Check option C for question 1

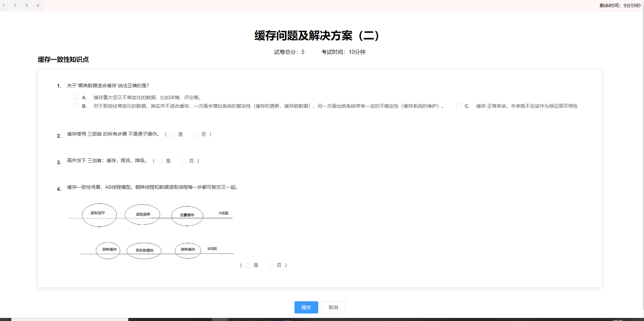pos(459,106)
